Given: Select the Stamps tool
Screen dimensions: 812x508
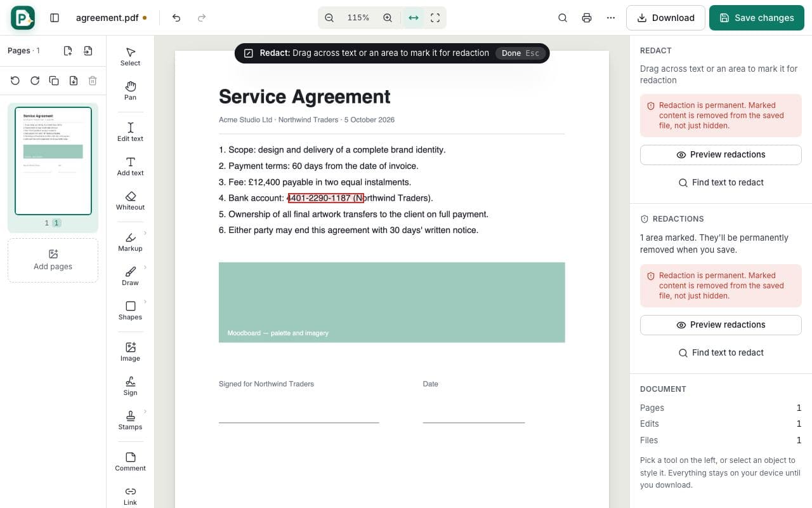Looking at the screenshot, I should point(130,420).
